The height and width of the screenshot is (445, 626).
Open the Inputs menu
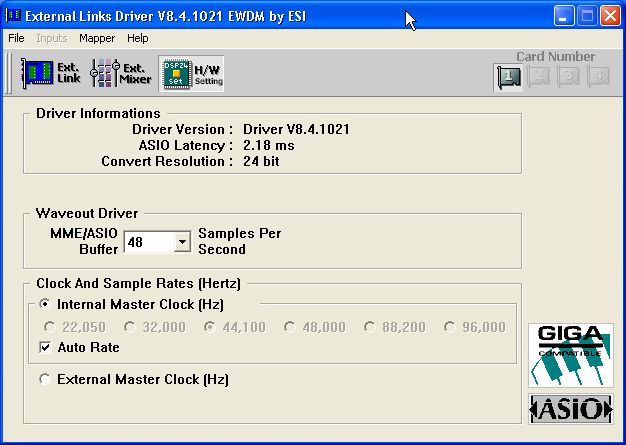(52, 38)
